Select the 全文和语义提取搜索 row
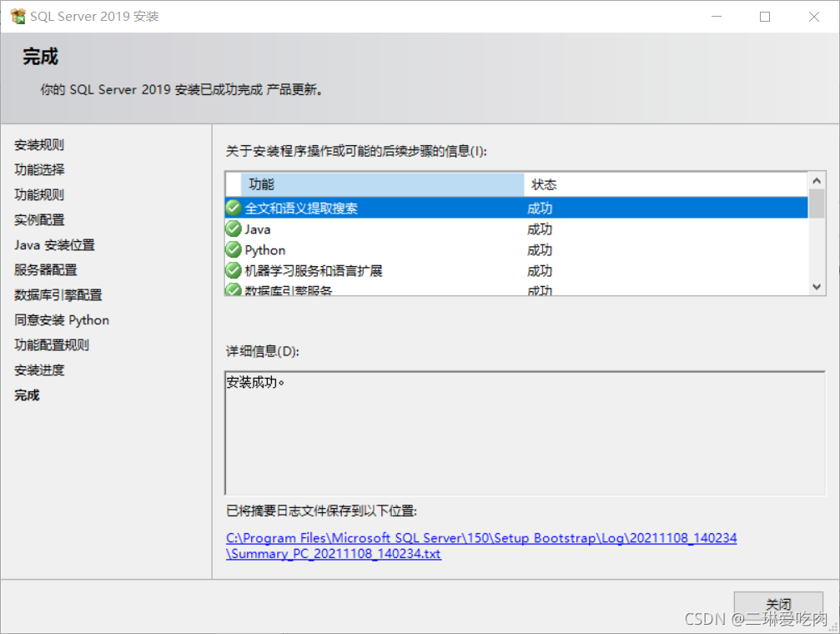Viewport: 840px width, 634px height. coord(516,208)
